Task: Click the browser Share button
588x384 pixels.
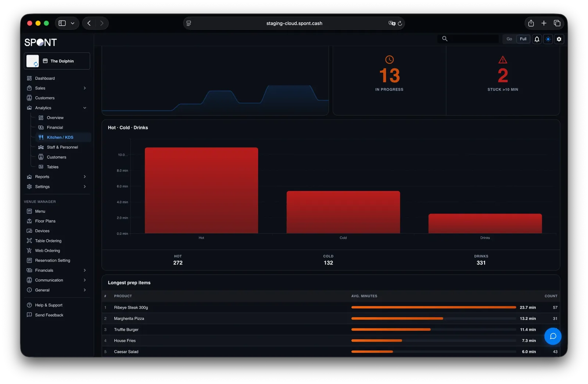Action: 531,23
